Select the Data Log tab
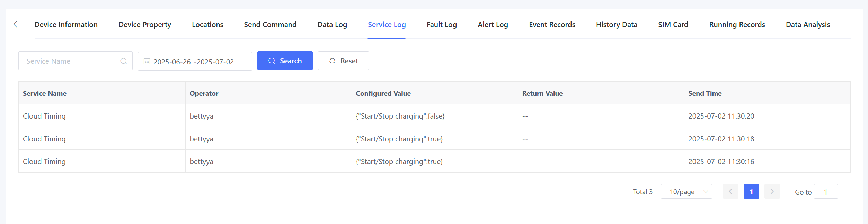 pos(332,25)
